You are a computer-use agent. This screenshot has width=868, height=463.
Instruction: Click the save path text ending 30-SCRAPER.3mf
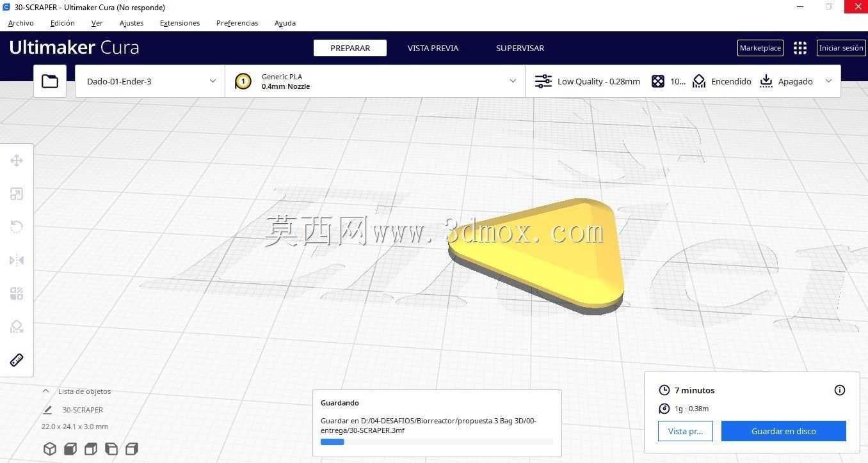tap(428, 425)
